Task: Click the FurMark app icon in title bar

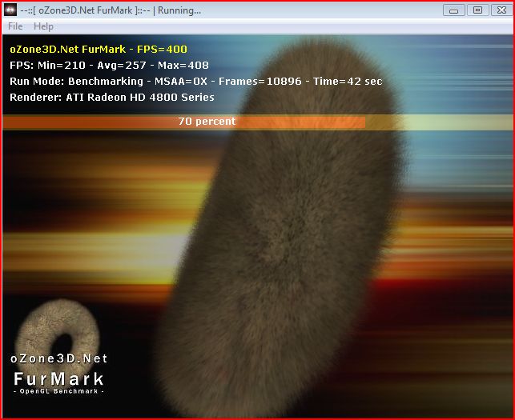Action: (x=10, y=10)
